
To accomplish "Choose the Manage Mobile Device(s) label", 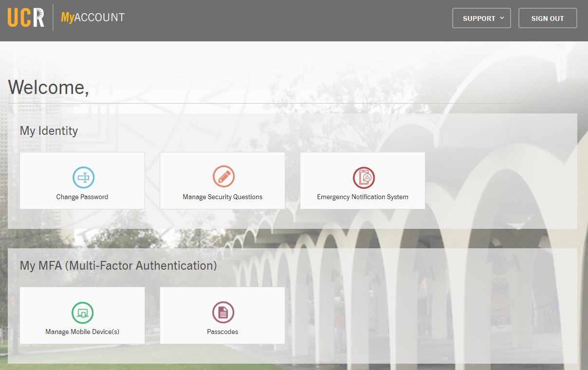I will pyautogui.click(x=82, y=332).
